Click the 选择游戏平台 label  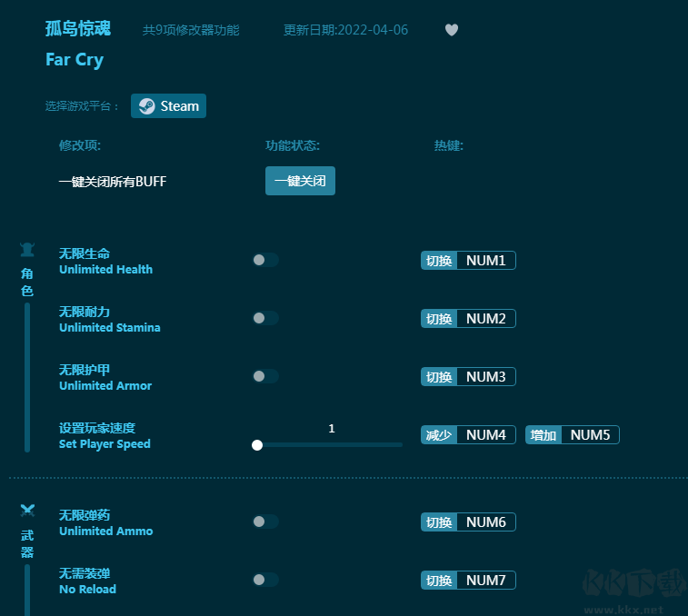coord(82,106)
